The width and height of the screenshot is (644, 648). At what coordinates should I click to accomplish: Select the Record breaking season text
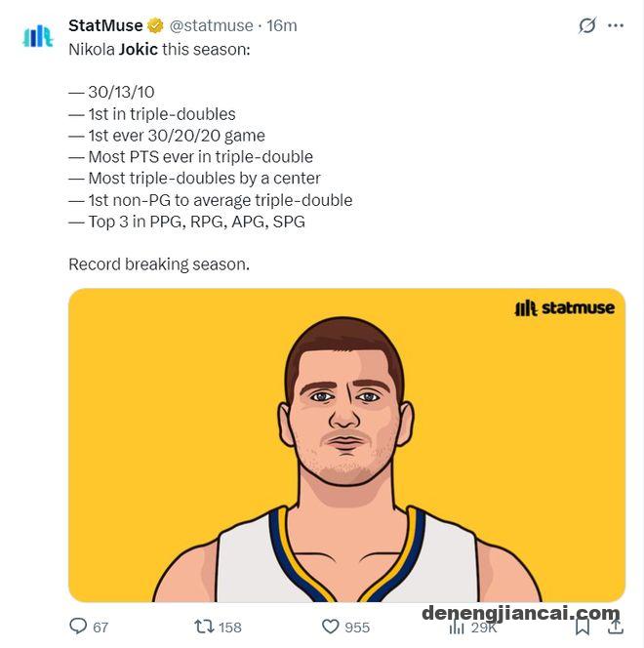159,264
